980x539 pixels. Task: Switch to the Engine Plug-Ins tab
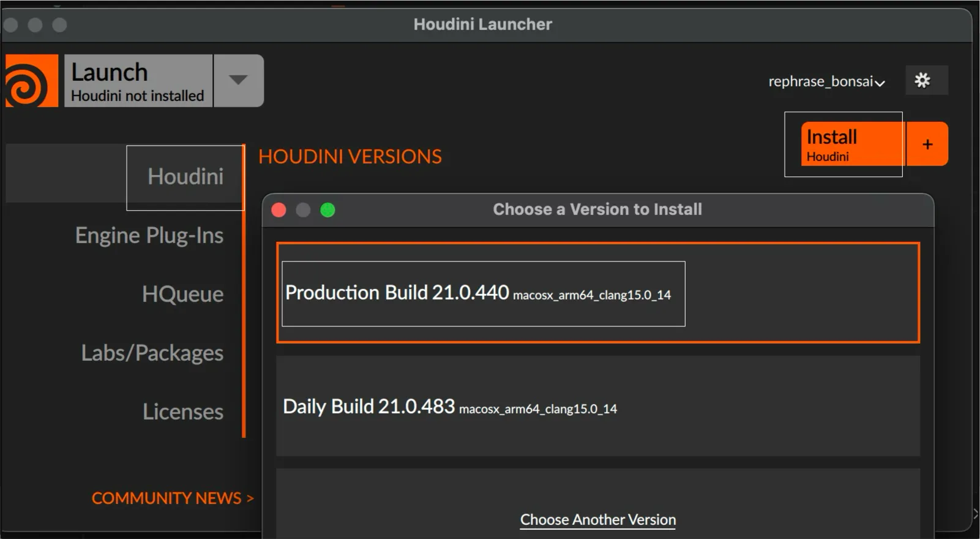149,235
